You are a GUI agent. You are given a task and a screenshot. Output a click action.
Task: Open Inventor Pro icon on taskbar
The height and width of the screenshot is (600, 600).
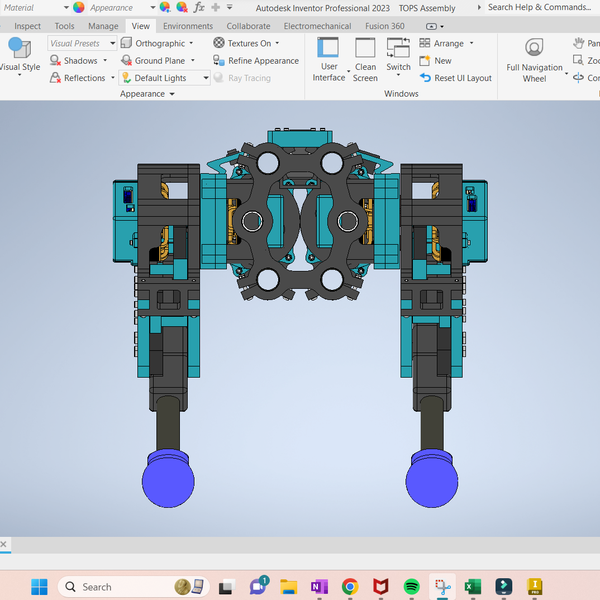(x=535, y=587)
